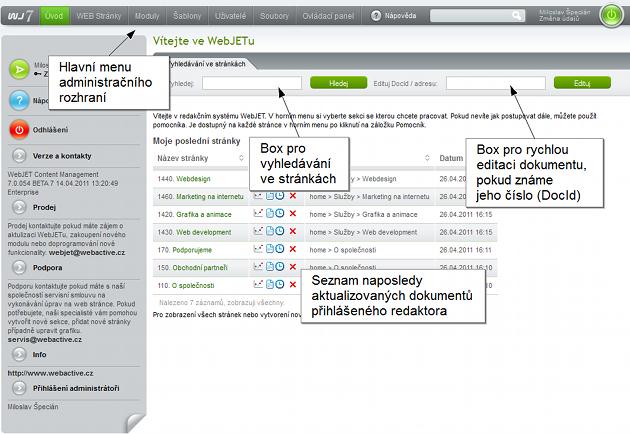This screenshot has height=434, width=630.
Task: Open statistics icon for Podporujeme row
Action: point(258,249)
